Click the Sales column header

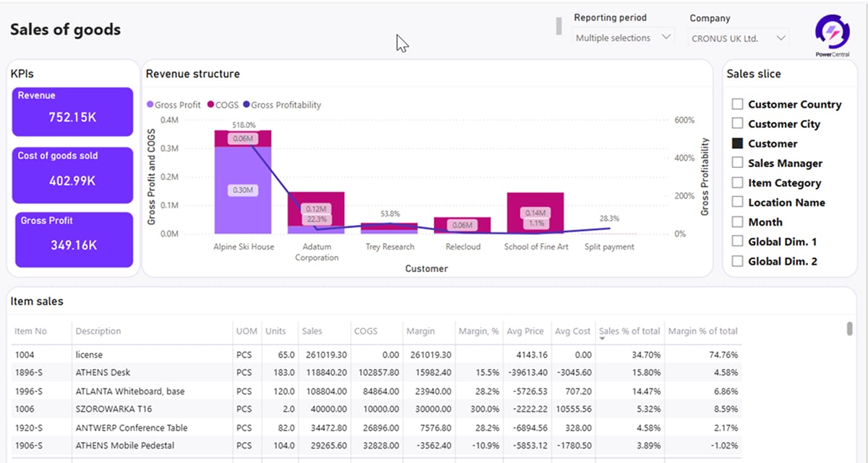(x=312, y=331)
